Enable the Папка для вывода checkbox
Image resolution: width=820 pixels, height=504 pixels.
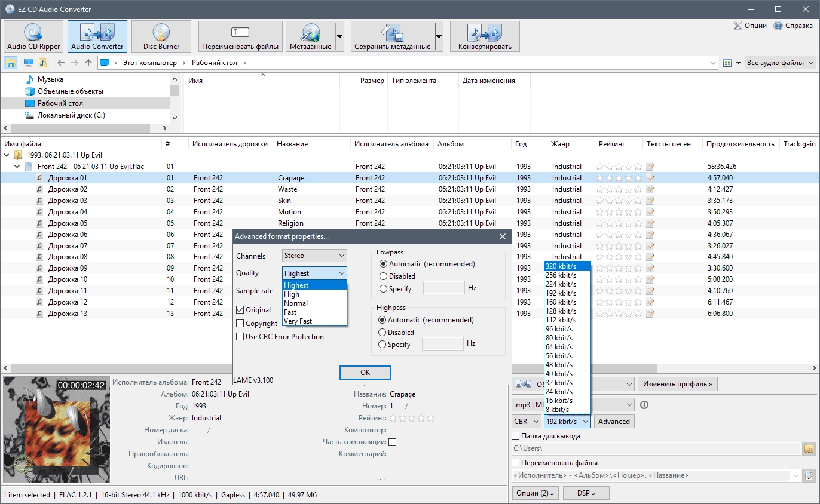tap(516, 436)
